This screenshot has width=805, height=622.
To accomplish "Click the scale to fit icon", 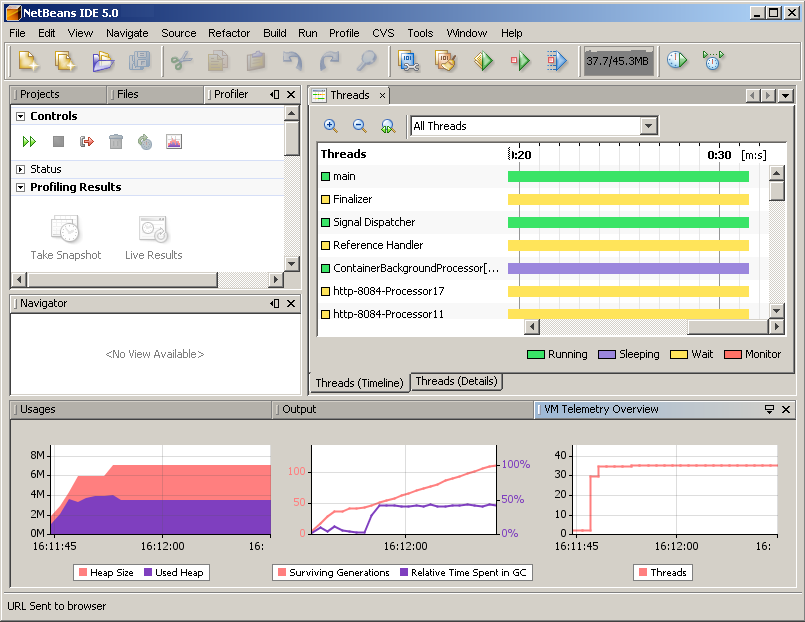I will click(388, 126).
